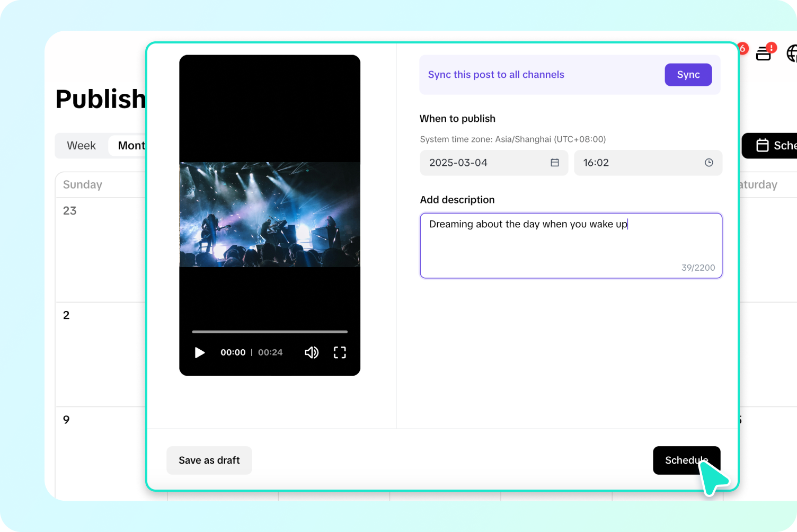This screenshot has width=797, height=532.
Task: Focus the Add description text box
Action: (x=571, y=245)
